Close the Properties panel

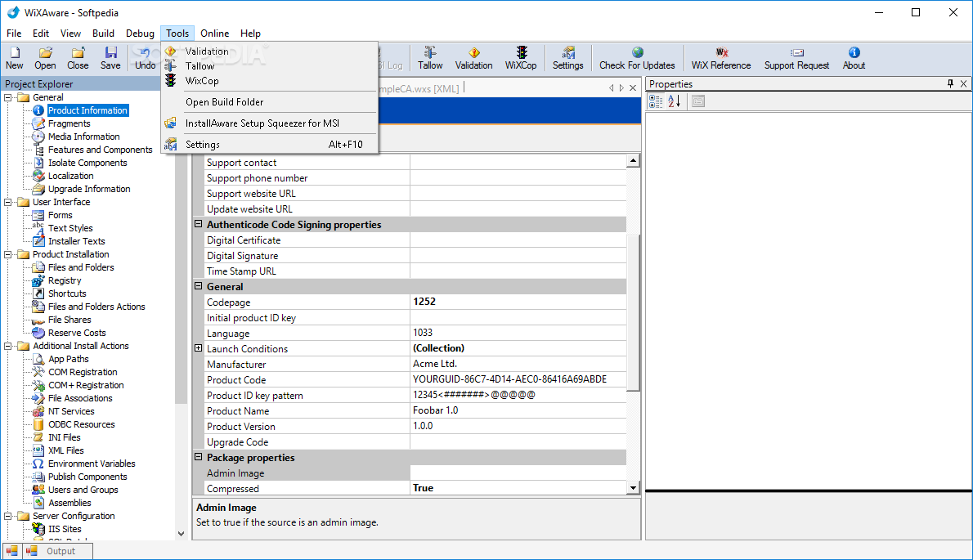point(964,83)
